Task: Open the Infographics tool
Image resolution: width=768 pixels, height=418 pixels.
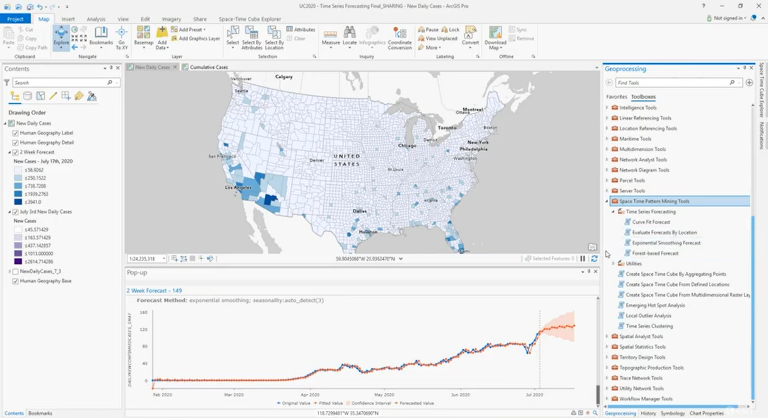Action: coord(372,37)
